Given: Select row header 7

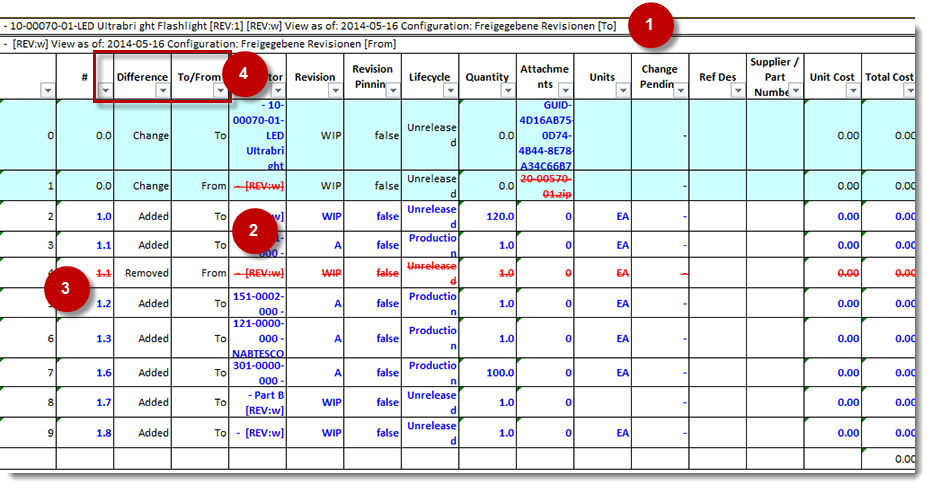Looking at the screenshot, I should coord(28,373).
